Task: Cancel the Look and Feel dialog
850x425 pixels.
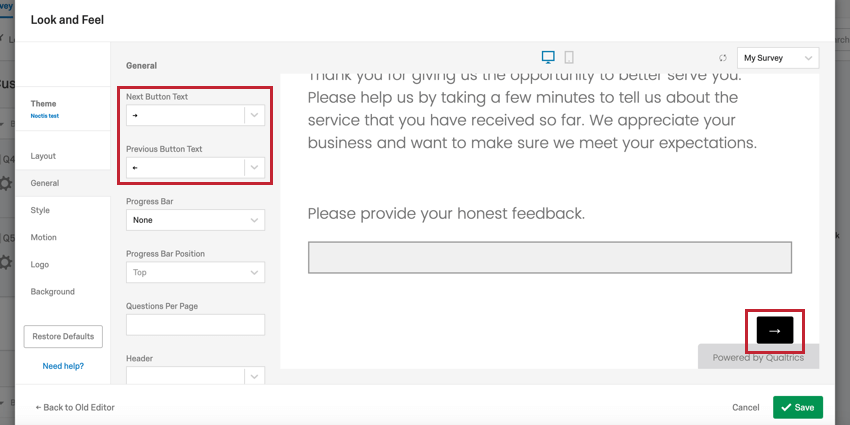Action: [x=745, y=408]
